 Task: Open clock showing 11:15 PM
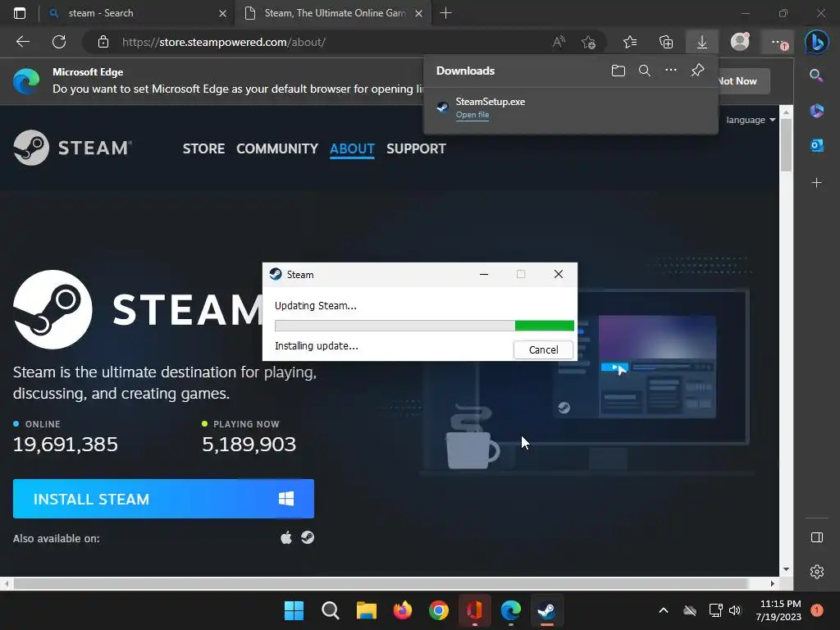click(x=778, y=610)
